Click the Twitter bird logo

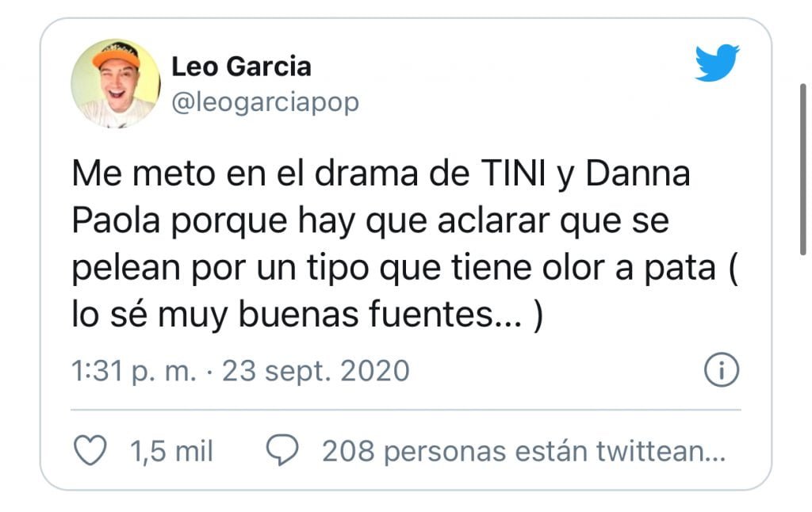717,64
